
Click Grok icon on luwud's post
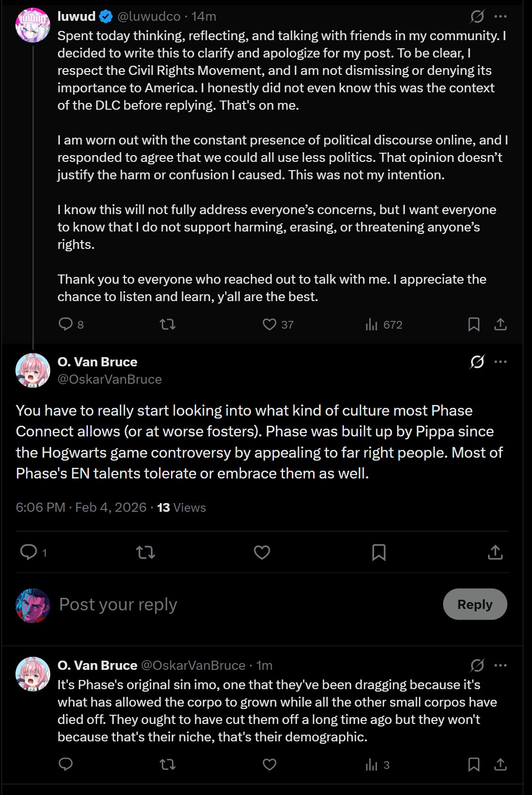pyautogui.click(x=477, y=17)
